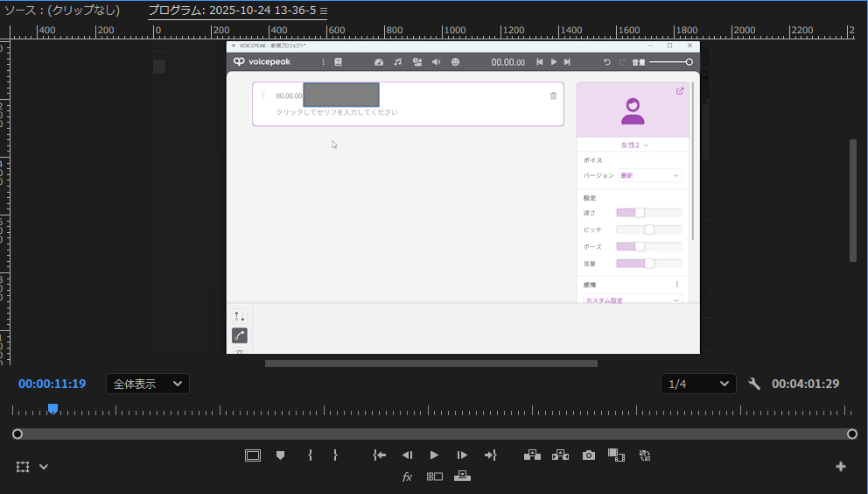Screen dimensions: 868x494
Task: Click the Mark In bracket icon
Action: click(310, 455)
